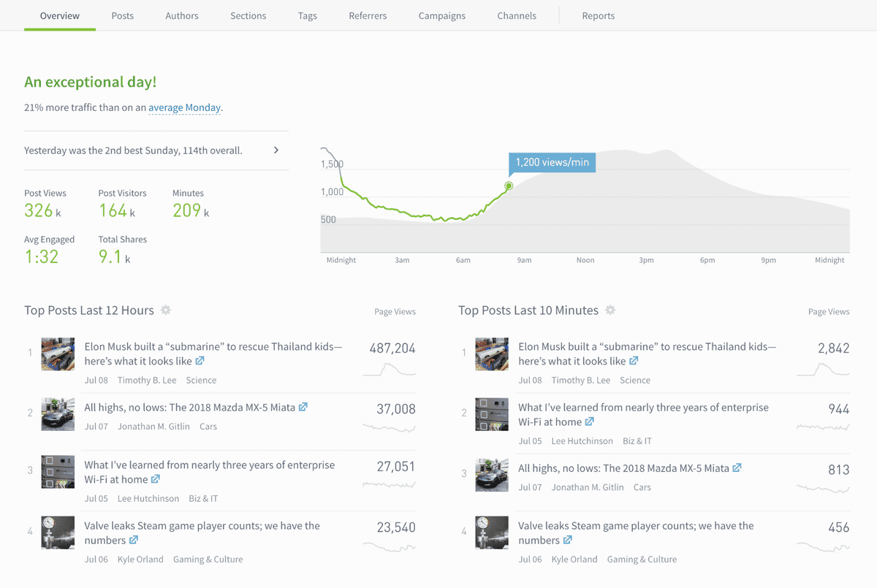
Task: Switch to the Posts tab
Action: click(123, 15)
